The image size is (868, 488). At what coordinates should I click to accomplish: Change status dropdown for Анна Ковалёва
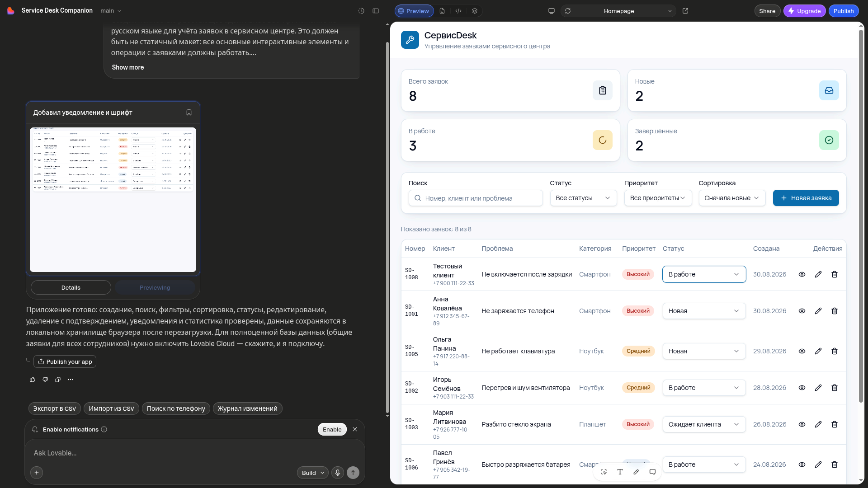(x=704, y=311)
